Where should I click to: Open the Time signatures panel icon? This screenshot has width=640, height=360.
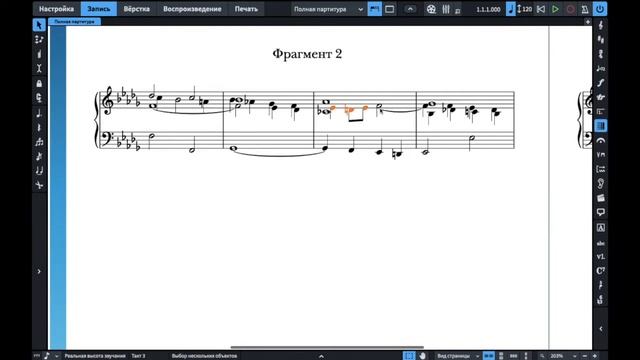[x=600, y=54]
